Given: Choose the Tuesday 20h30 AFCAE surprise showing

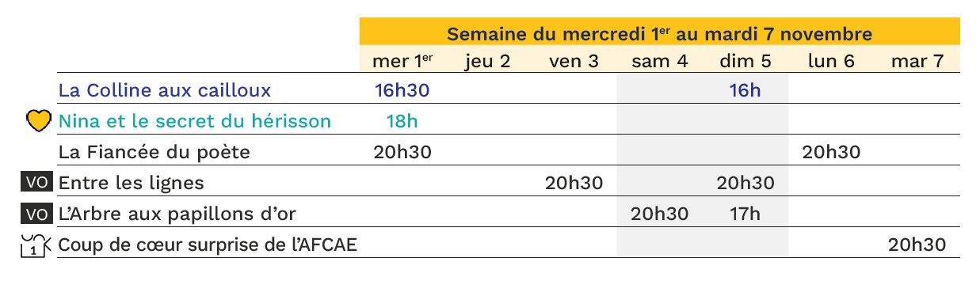Looking at the screenshot, I should [x=917, y=245].
